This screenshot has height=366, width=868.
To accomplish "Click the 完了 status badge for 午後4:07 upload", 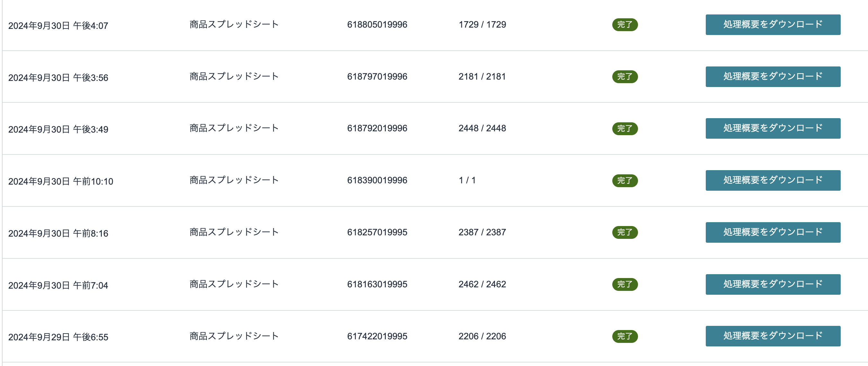I will [x=625, y=25].
